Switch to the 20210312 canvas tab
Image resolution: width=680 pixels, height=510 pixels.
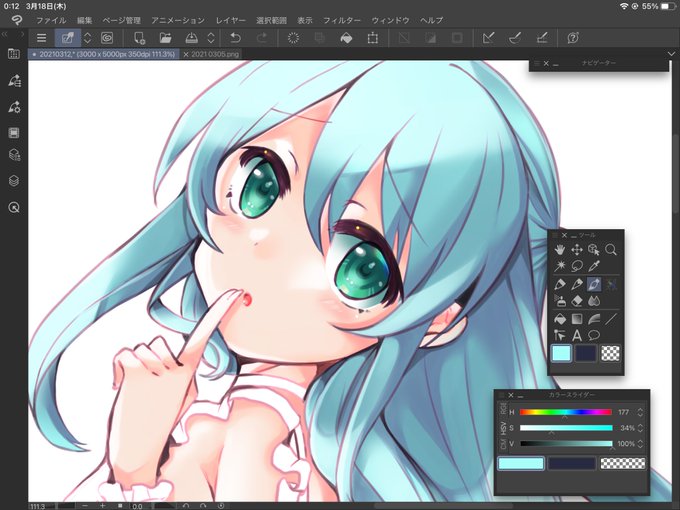(x=104, y=54)
